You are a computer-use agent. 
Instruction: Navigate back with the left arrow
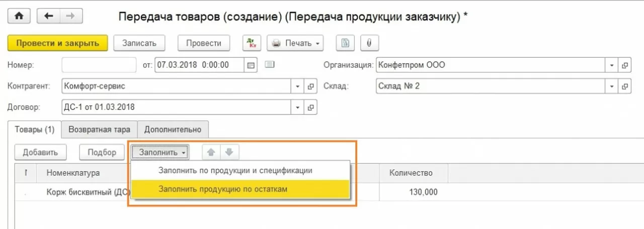click(x=49, y=16)
